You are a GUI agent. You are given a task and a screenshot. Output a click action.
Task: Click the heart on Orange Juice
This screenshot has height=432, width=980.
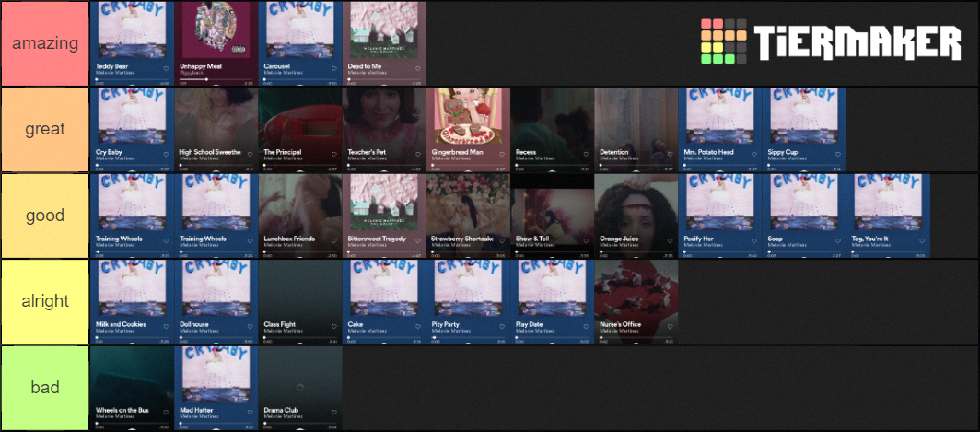click(x=670, y=240)
